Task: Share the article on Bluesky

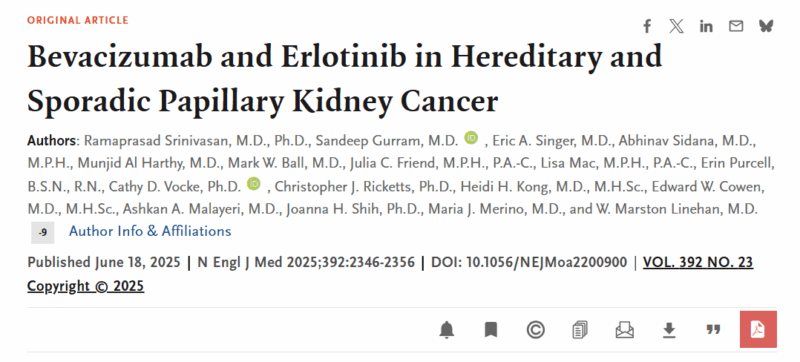Action: pos(766,26)
